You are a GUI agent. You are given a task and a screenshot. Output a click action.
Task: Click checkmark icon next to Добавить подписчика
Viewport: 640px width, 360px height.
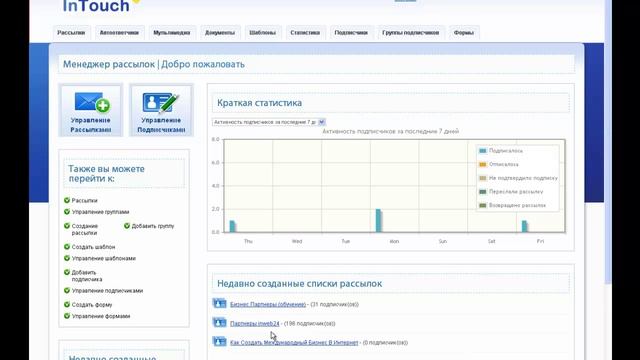[x=67, y=272]
